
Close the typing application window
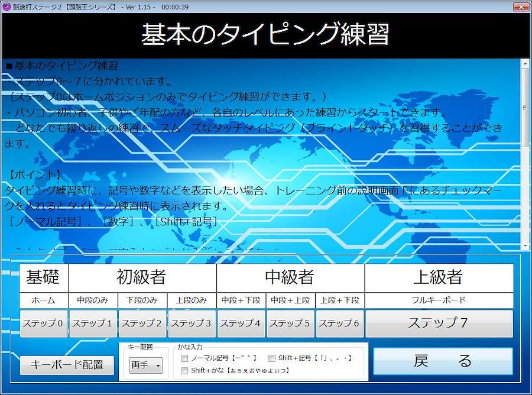[520, 7]
